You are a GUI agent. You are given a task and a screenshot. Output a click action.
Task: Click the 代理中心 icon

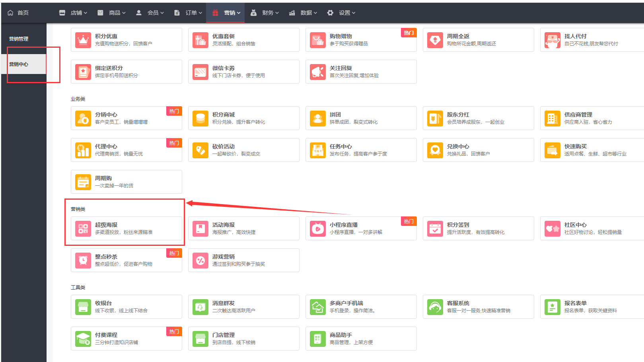coord(83,150)
